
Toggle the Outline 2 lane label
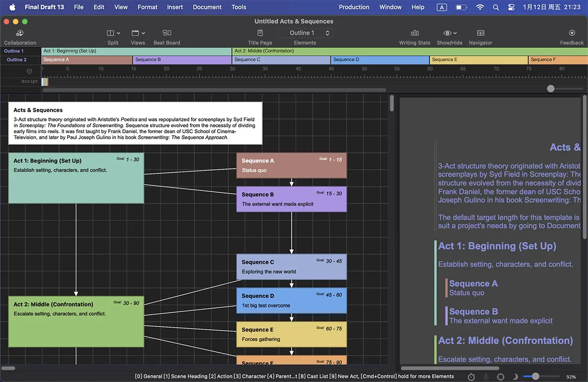pyautogui.click(x=17, y=60)
